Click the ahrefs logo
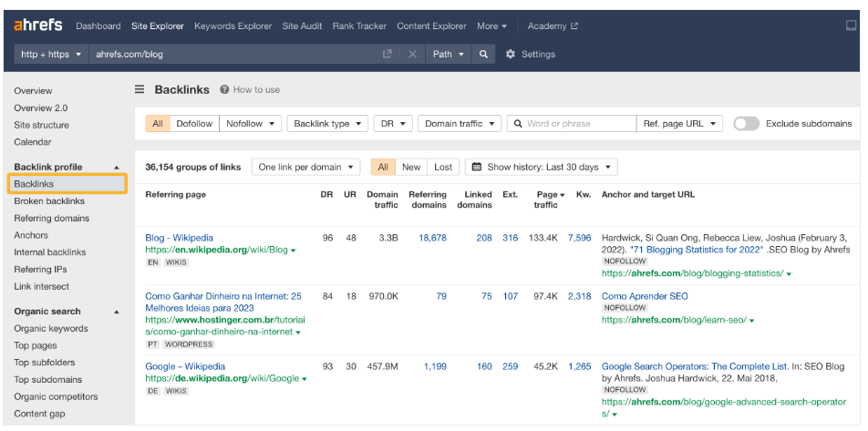The width and height of the screenshot is (868, 431). (37, 26)
